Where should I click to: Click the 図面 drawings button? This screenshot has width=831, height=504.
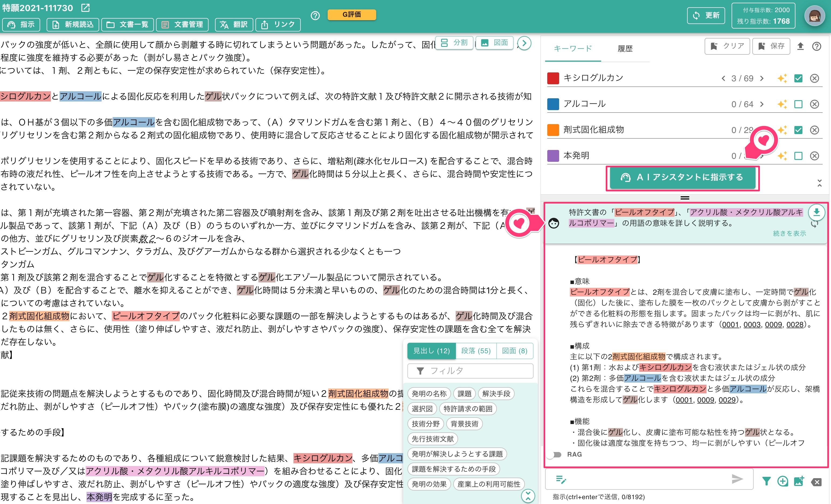(x=494, y=43)
